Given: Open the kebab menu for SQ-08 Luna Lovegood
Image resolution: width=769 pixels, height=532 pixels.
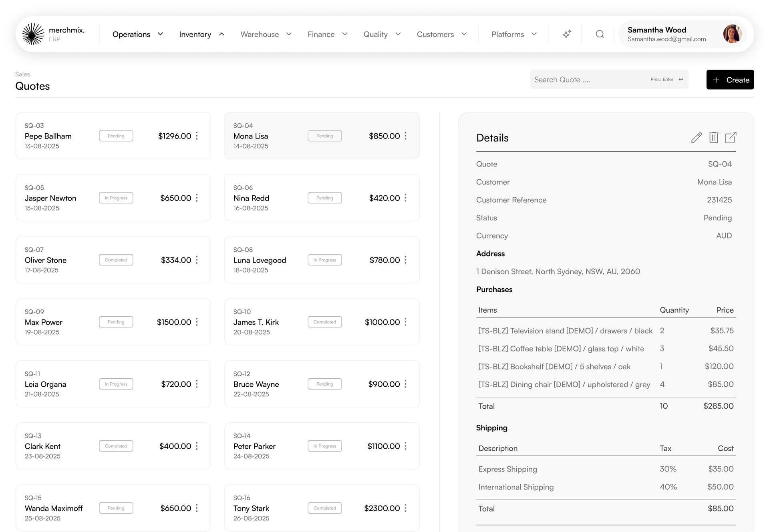Looking at the screenshot, I should [405, 260].
